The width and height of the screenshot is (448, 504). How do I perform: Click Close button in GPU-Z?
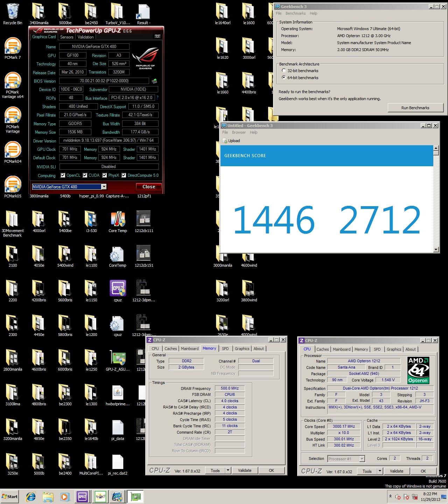[149, 187]
